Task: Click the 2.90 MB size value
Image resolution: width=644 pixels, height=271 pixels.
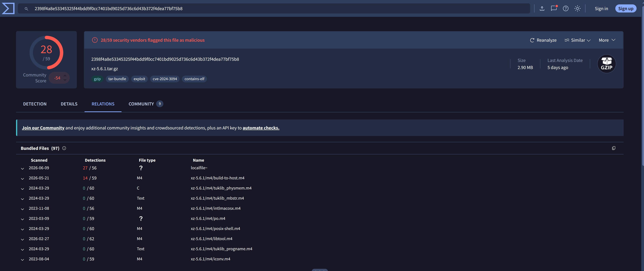Action: point(525,67)
